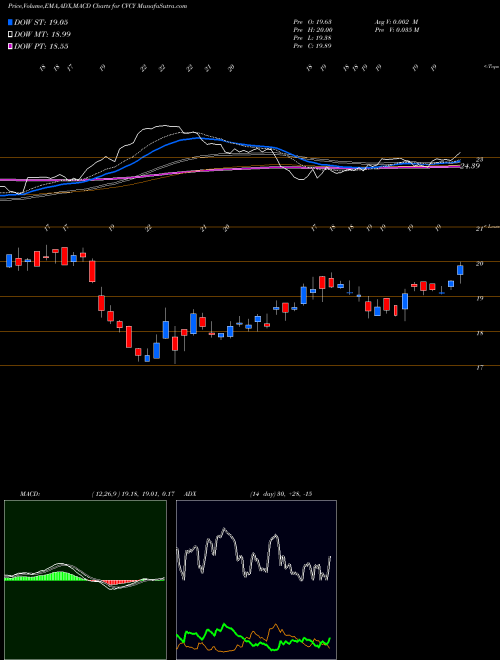
Task: Click the 'Pre L: 19.38' value
Action: (x=312, y=38)
